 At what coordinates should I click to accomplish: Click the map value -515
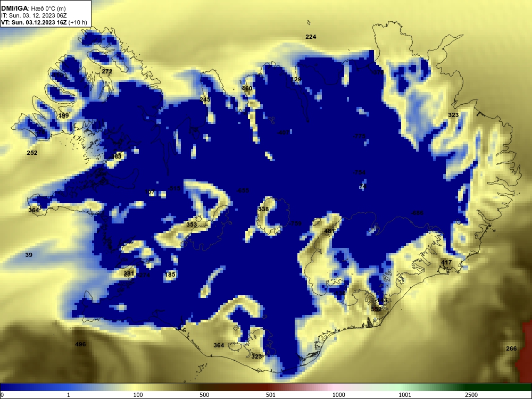[x=174, y=188]
